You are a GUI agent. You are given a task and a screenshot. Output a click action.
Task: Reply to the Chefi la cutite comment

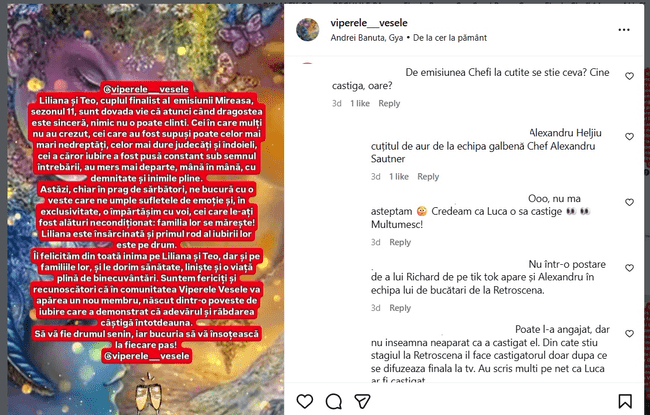tap(389, 104)
